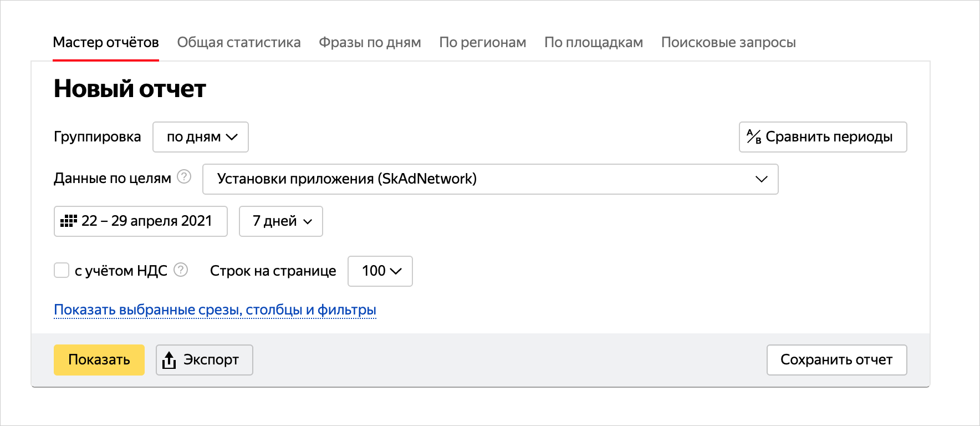The width and height of the screenshot is (980, 426).
Task: Expand the Установки приложения goals dropdown
Action: point(490,179)
